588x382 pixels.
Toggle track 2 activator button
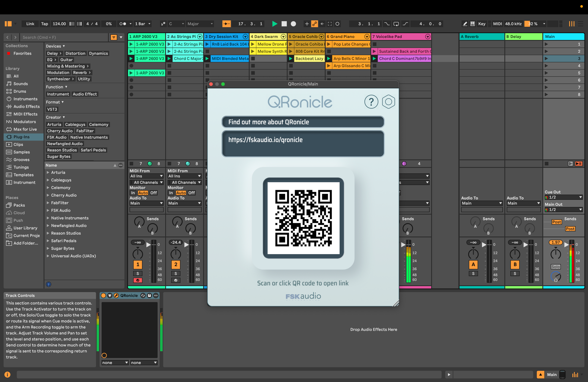[176, 264]
